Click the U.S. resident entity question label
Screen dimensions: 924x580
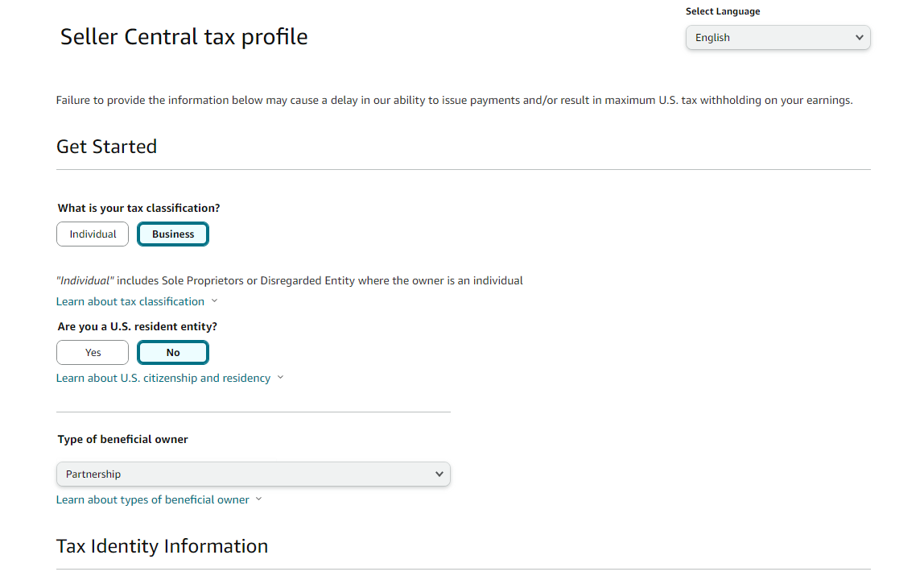(x=138, y=327)
